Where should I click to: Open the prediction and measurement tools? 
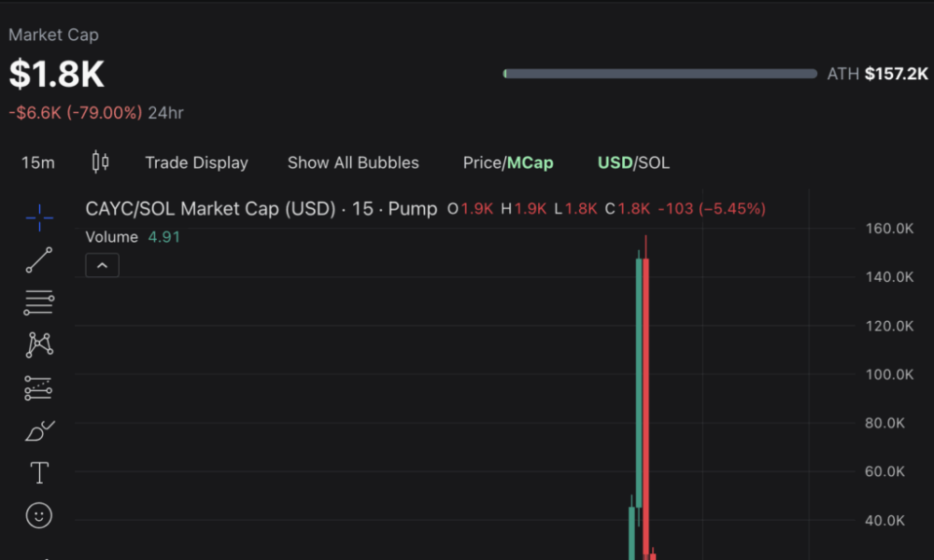coord(38,388)
